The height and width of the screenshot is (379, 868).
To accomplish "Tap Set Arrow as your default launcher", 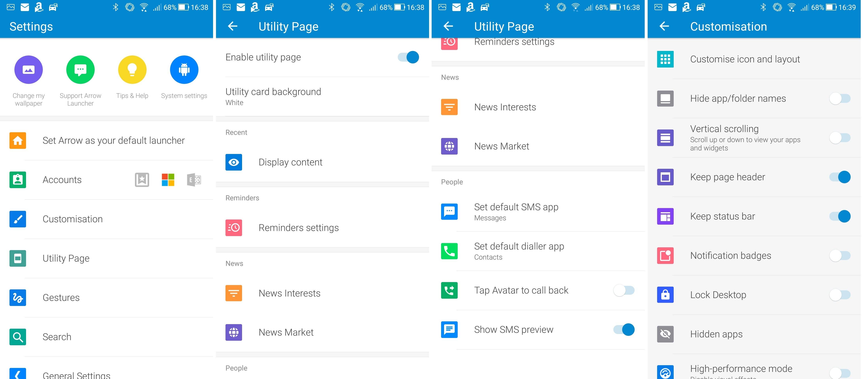I will point(113,140).
